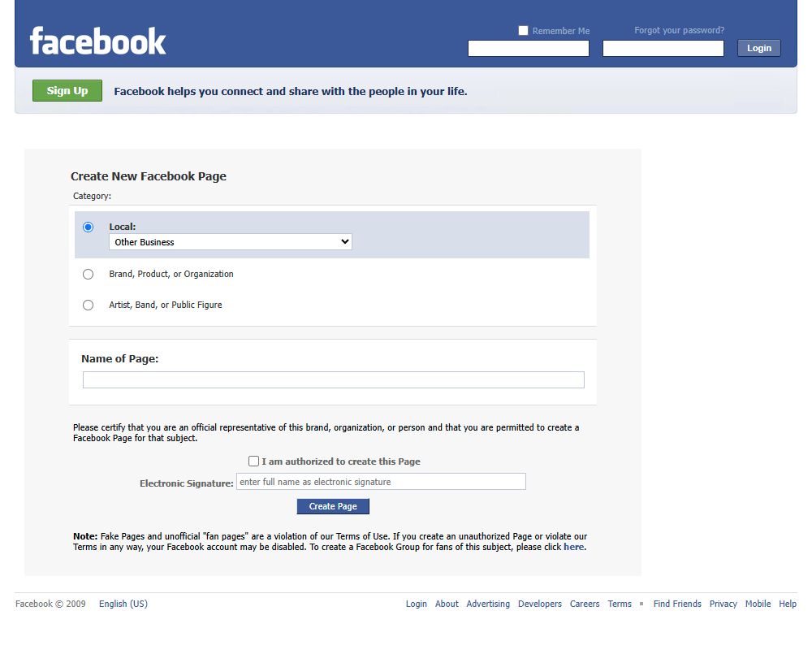
Task: Click the Create Page button
Action: pyautogui.click(x=333, y=506)
